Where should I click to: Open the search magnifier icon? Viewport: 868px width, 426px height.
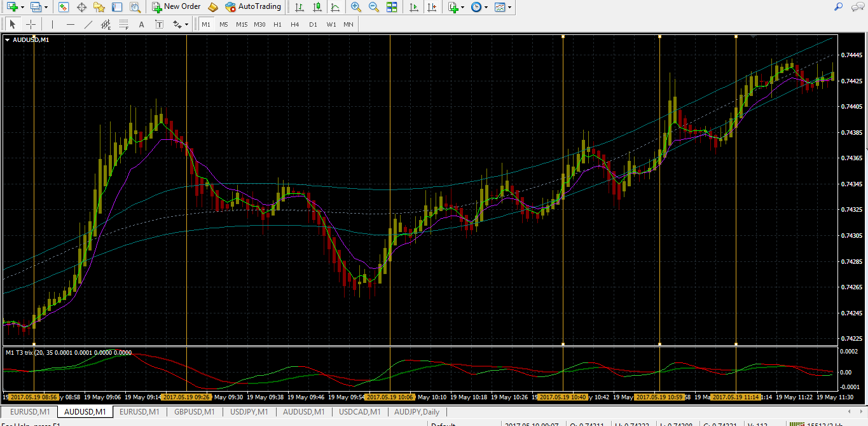(x=838, y=7)
